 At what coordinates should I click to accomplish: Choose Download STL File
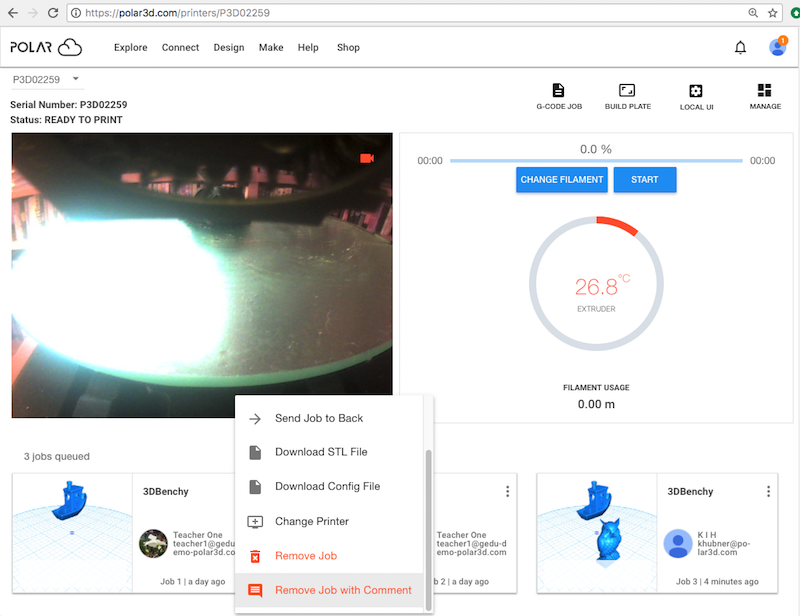[329, 452]
